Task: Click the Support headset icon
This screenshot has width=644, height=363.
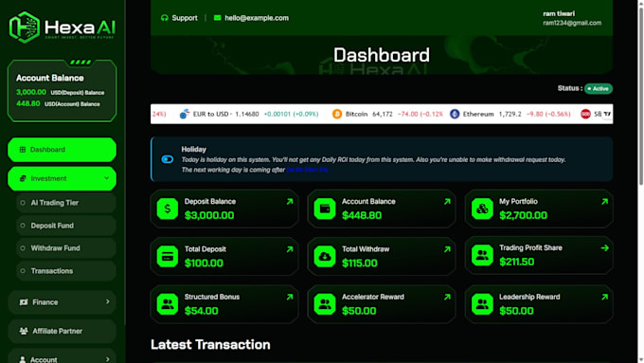Action: click(x=165, y=18)
